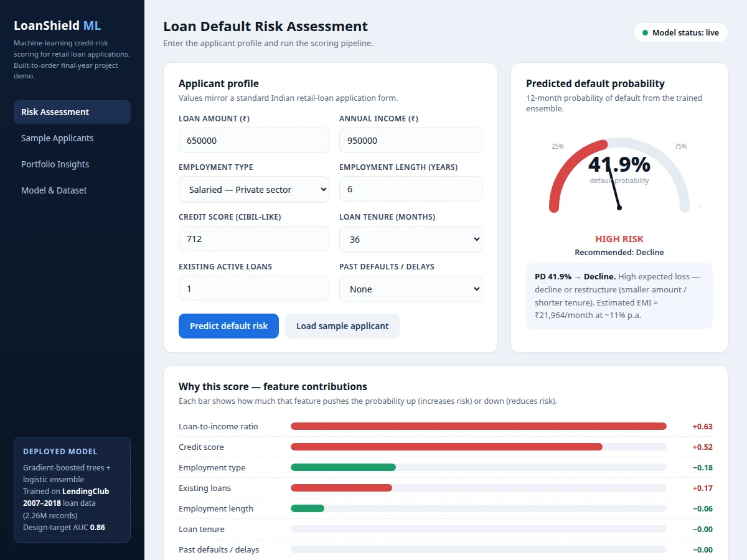Click the Existing loans red contribution bar
Image resolution: width=747 pixels, height=560 pixels.
coord(341,488)
